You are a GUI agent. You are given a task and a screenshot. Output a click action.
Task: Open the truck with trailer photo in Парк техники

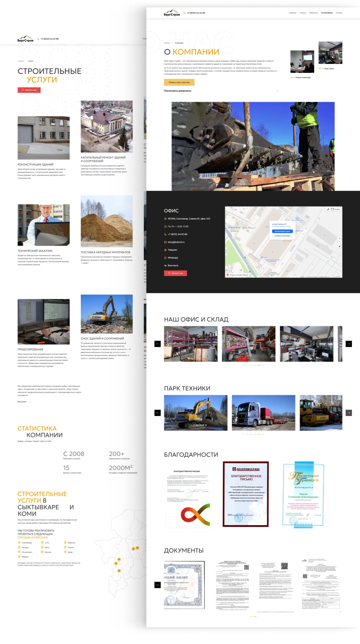click(263, 413)
